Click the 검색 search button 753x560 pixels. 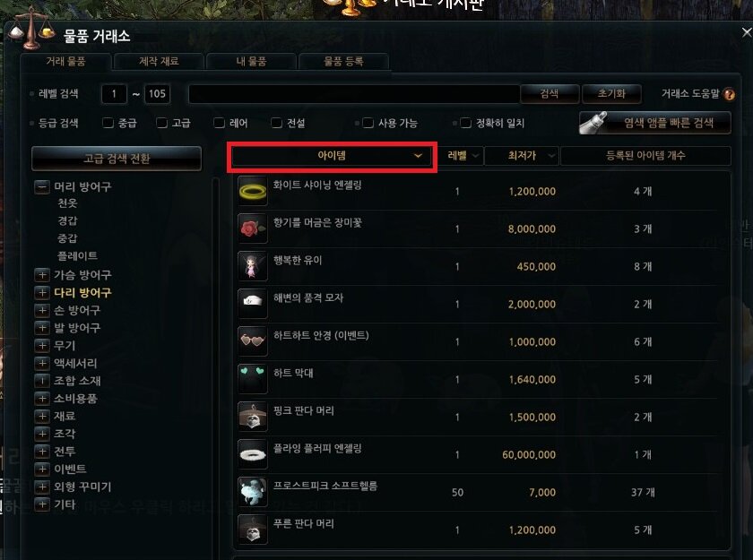point(550,93)
